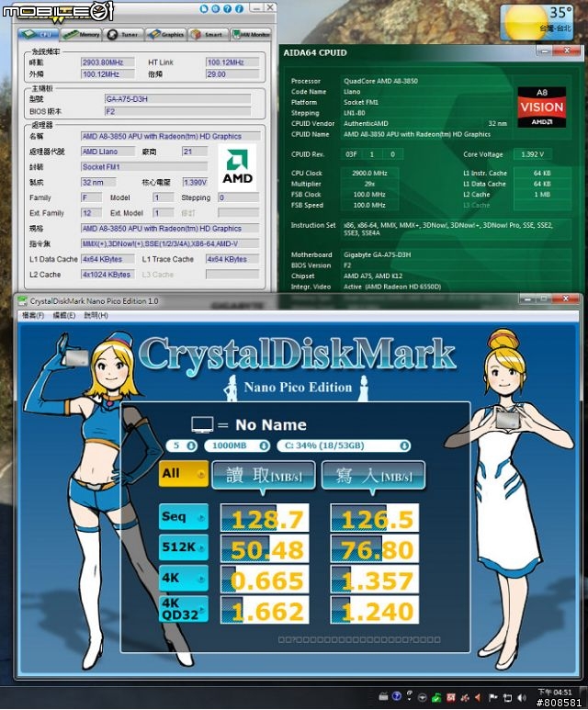Open the Memory tab

[x=81, y=34]
